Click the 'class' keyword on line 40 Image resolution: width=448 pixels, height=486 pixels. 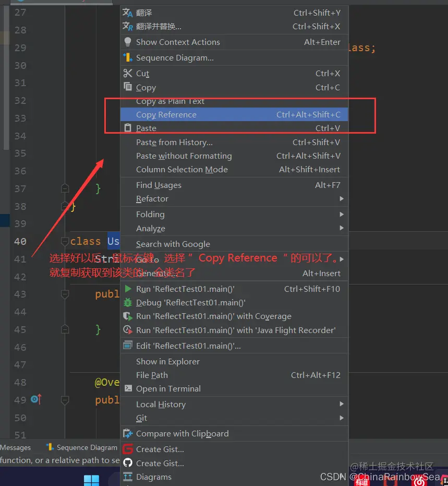pos(86,241)
